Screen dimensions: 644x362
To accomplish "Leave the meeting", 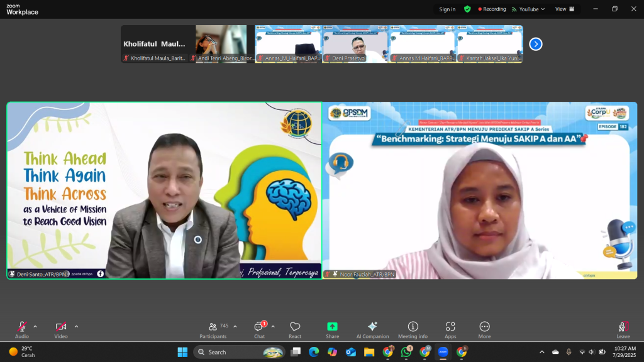I will [623, 329].
